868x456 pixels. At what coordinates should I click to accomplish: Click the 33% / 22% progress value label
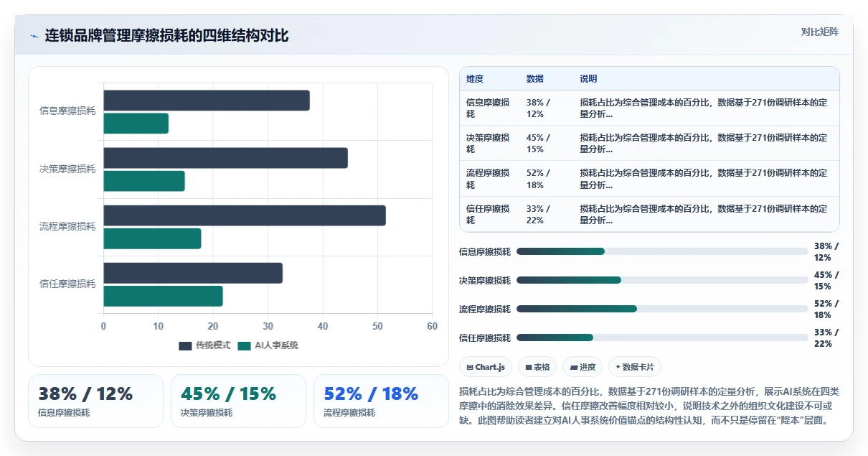tap(826, 338)
